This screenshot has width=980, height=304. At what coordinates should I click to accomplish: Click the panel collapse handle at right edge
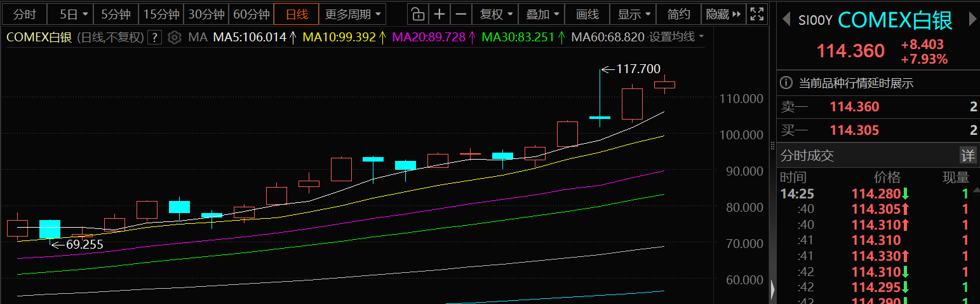[772, 291]
